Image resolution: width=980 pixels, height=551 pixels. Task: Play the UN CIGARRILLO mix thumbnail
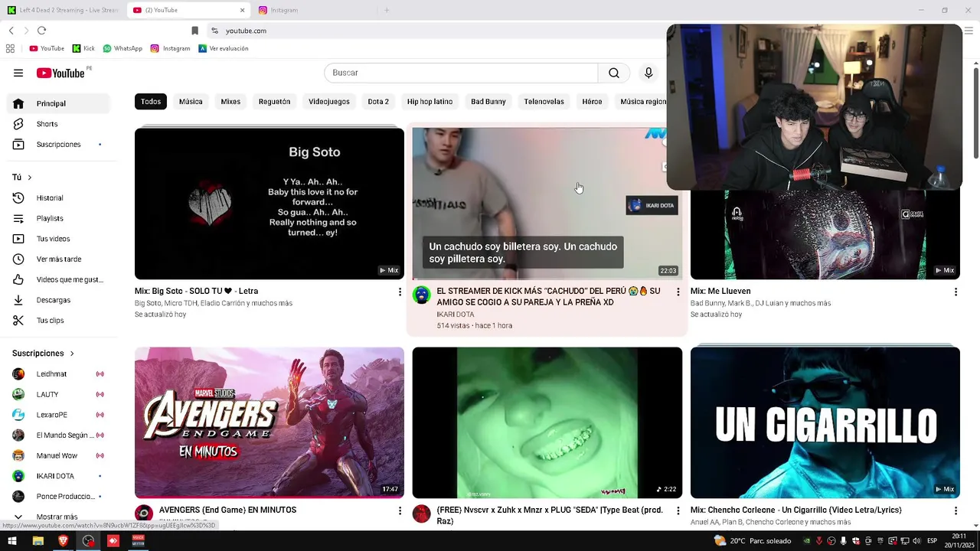(x=825, y=422)
